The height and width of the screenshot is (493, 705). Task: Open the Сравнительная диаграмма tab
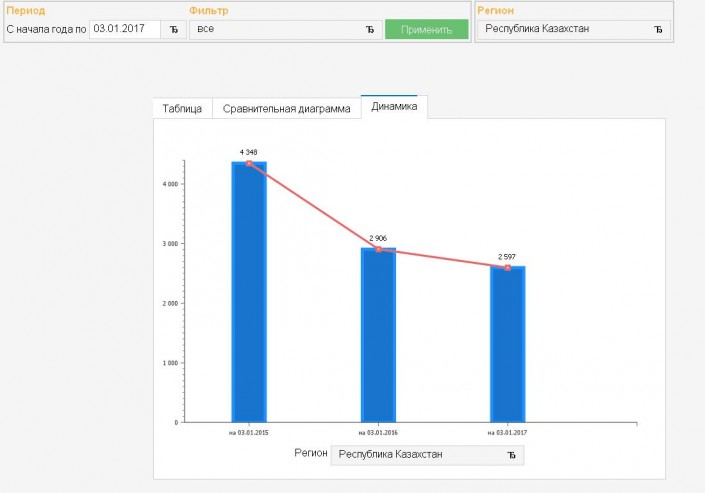click(286, 108)
